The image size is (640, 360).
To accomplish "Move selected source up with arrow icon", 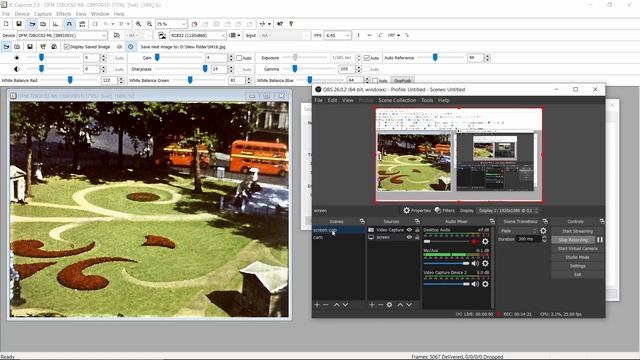I will click(x=400, y=305).
